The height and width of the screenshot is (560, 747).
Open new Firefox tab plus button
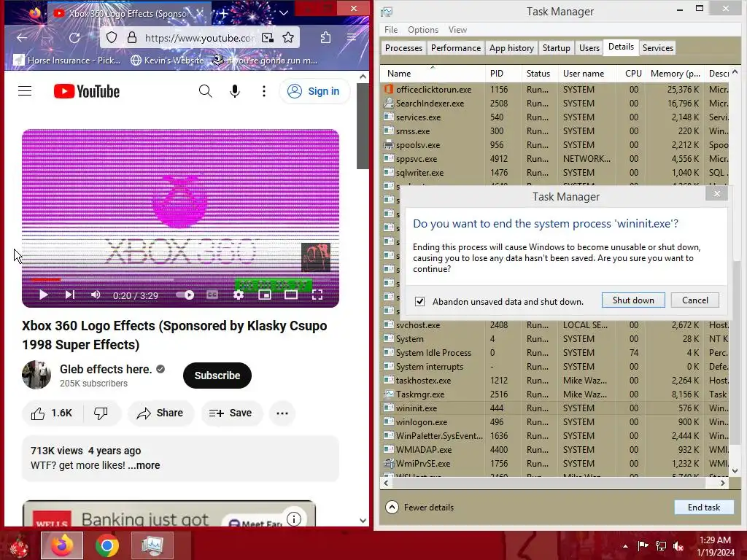pos(224,13)
